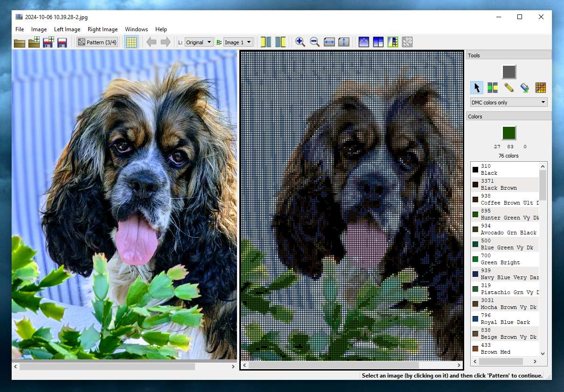Toggle the yellow grid display button
This screenshot has height=392, width=564.
pyautogui.click(x=132, y=42)
